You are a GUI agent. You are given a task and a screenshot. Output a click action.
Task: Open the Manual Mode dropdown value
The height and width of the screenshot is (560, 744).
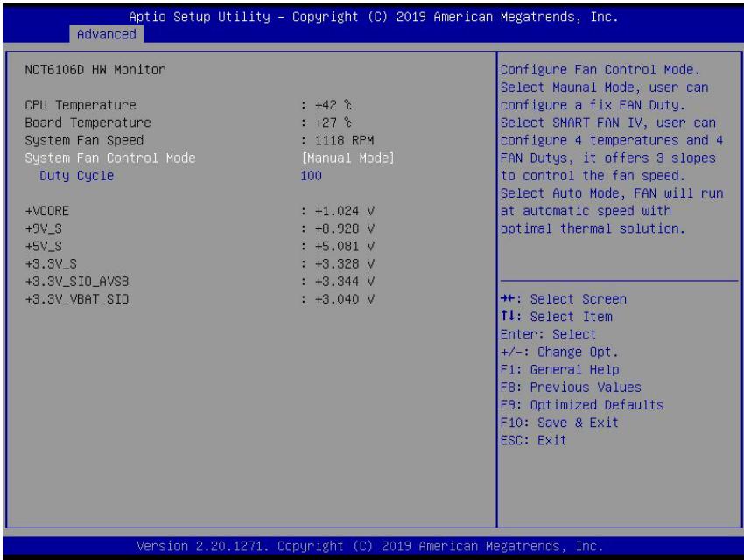(x=347, y=157)
